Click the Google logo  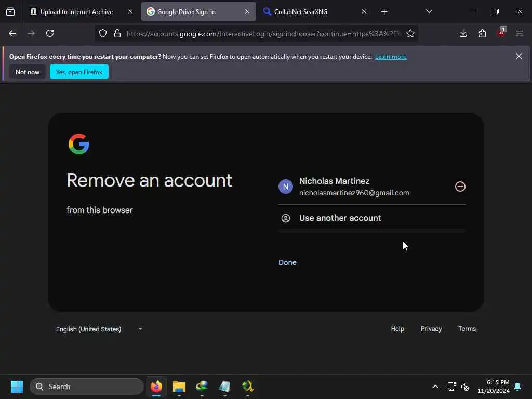coord(79,144)
